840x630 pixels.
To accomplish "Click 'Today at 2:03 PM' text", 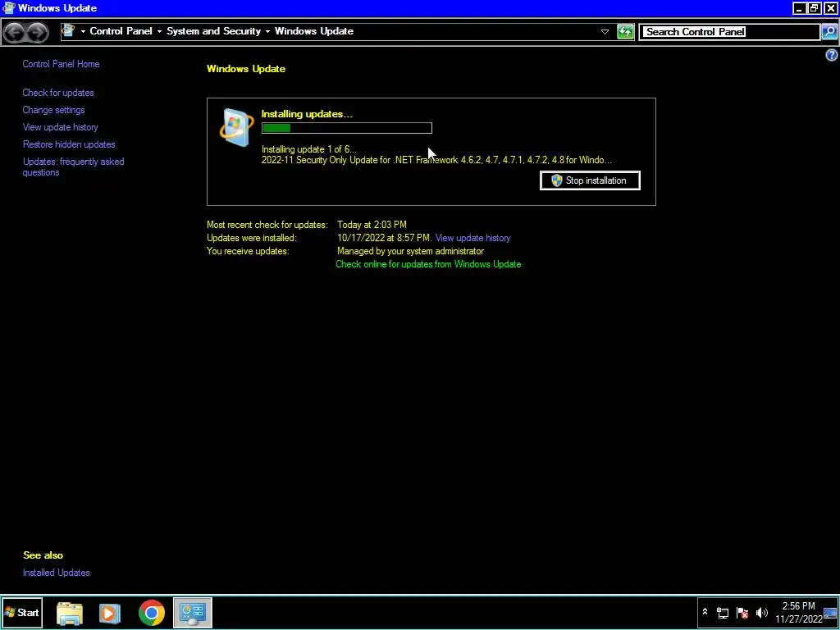I will [x=372, y=225].
